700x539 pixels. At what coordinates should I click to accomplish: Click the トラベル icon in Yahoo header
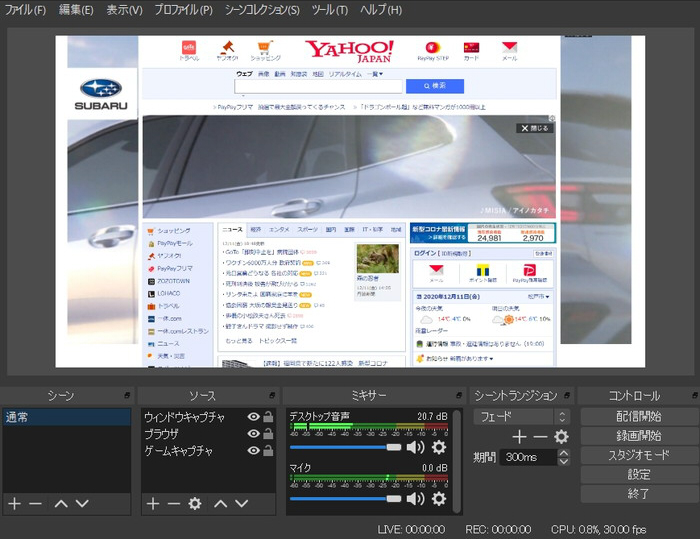pyautogui.click(x=189, y=50)
